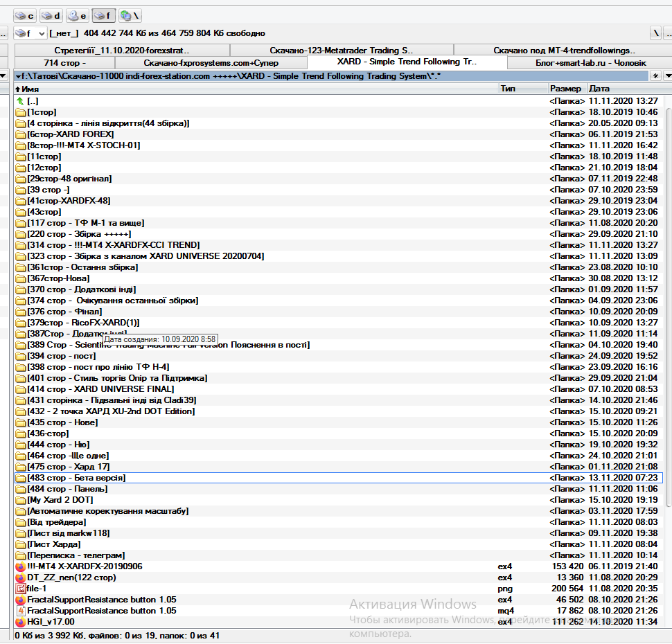Switch to tab Скачано-123-Metatrader Trading S..
The width and height of the screenshot is (672, 644).
click(342, 50)
